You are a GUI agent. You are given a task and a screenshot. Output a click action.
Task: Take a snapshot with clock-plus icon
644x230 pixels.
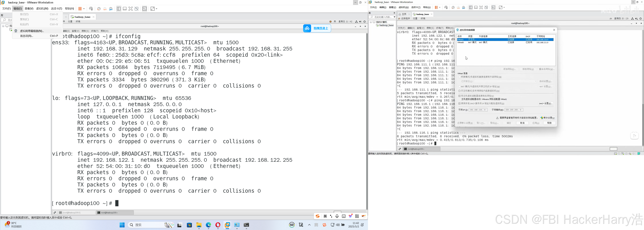click(x=99, y=9)
